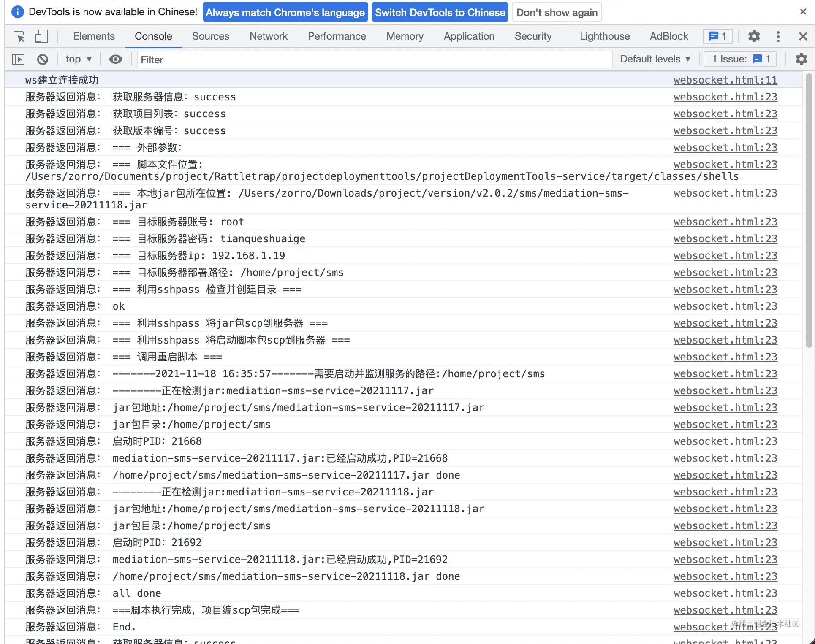Screen dimensions: 815x644
Task: Clear the console with the clear icon
Action: (42, 60)
